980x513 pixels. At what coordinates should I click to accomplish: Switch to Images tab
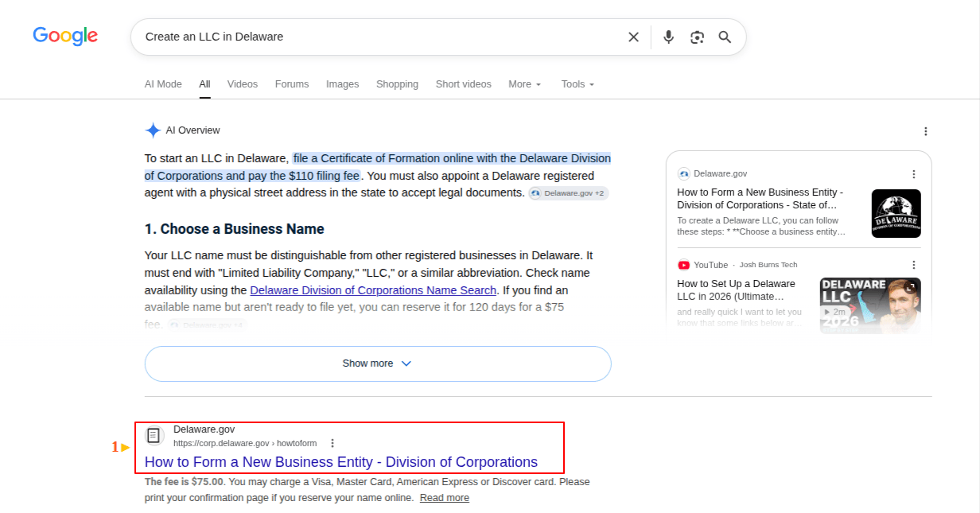342,84
